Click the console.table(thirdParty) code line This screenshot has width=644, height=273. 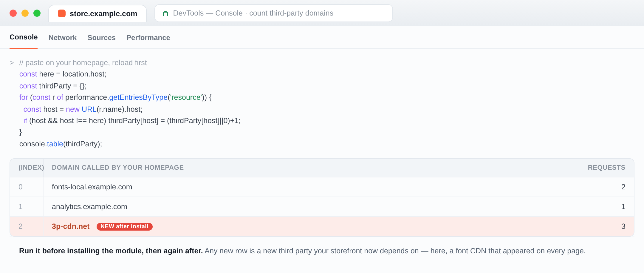tap(61, 144)
